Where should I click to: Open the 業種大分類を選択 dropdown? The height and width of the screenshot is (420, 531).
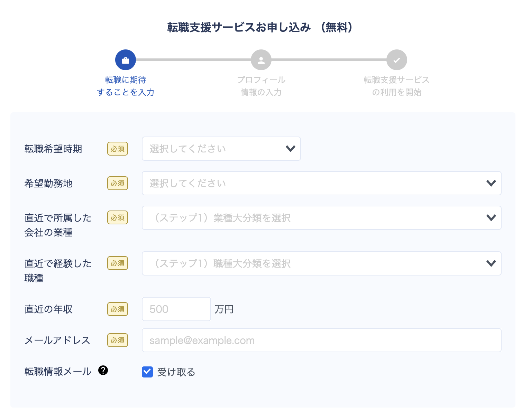coord(321,218)
